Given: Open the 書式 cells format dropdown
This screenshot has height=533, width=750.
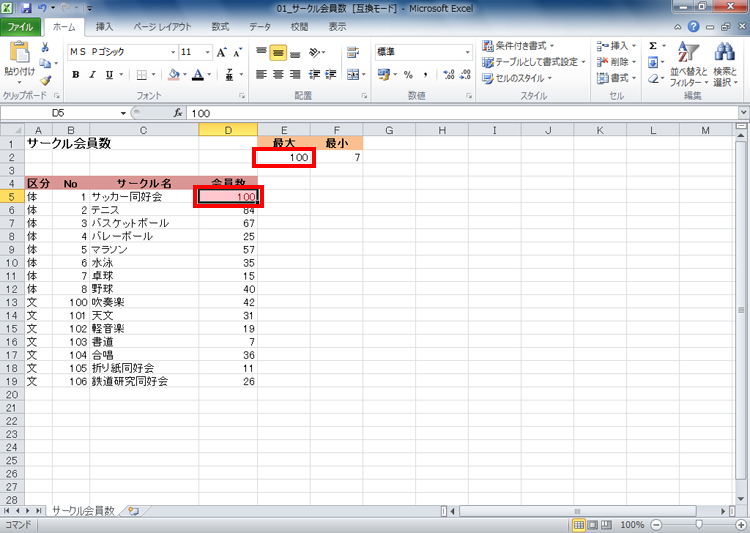Looking at the screenshot, I should [616, 78].
